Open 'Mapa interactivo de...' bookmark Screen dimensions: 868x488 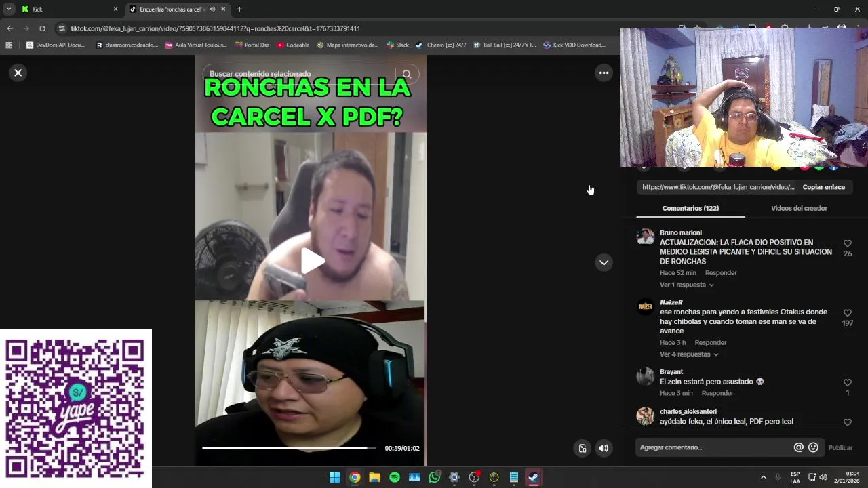tap(347, 45)
